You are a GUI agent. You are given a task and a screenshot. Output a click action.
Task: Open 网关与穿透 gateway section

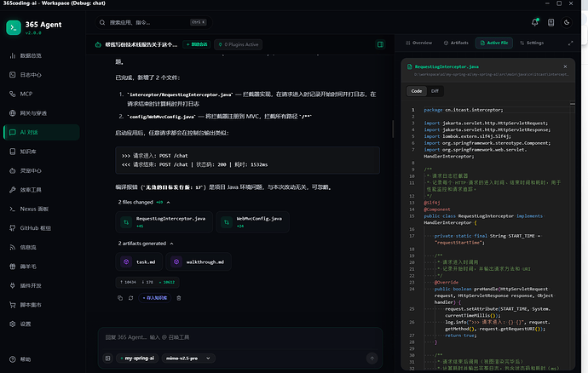tap(41, 113)
